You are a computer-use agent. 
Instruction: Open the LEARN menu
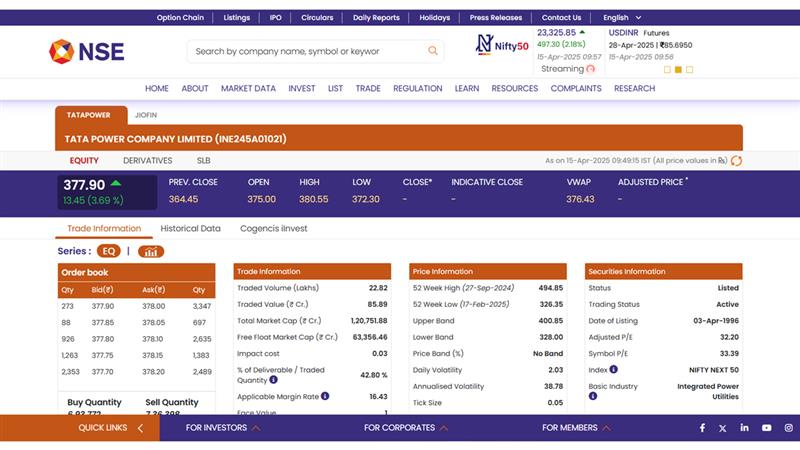(467, 88)
